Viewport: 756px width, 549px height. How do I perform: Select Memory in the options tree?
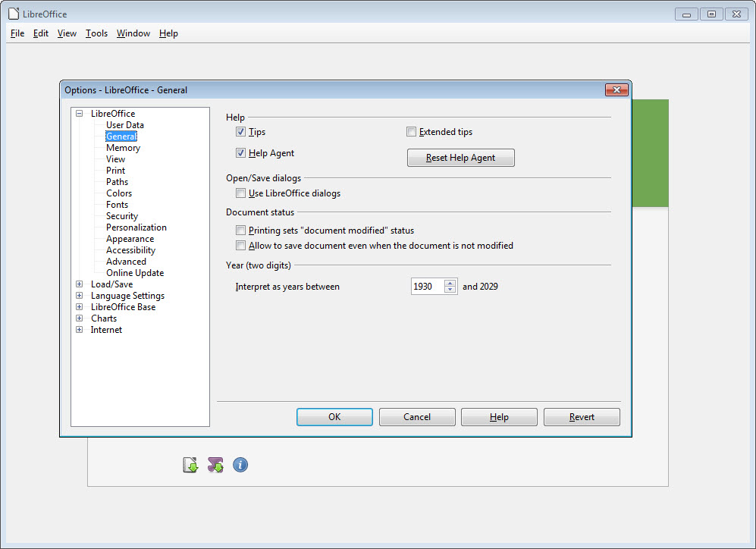(x=123, y=148)
